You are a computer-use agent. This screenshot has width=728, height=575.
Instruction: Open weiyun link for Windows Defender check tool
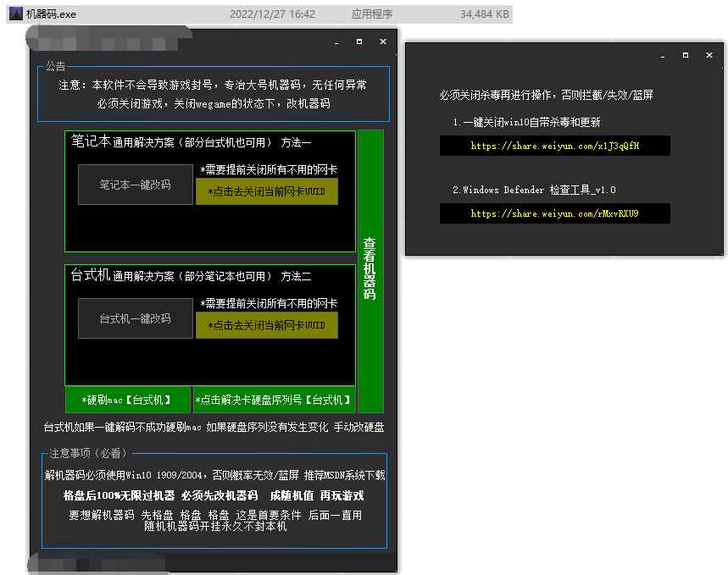pos(554,213)
